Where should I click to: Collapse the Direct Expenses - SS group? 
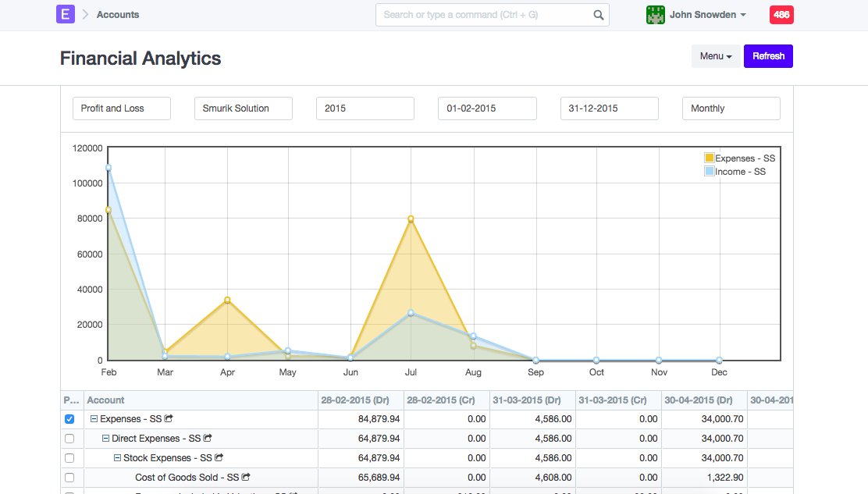click(106, 439)
